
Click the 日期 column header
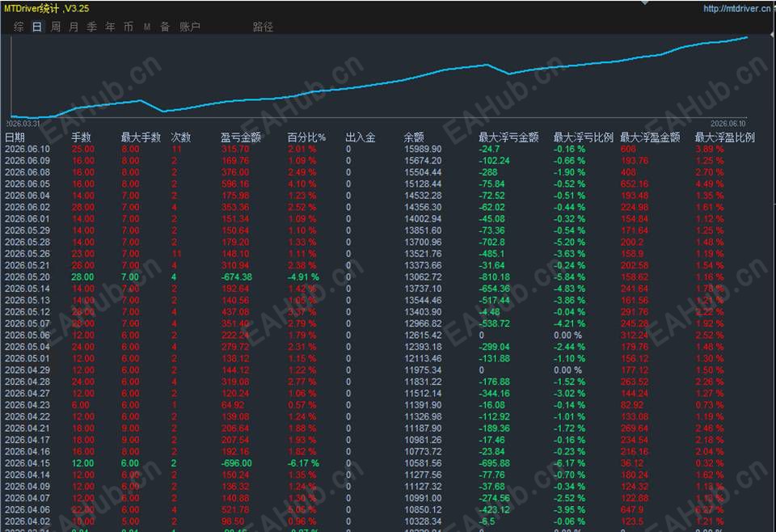[15, 137]
